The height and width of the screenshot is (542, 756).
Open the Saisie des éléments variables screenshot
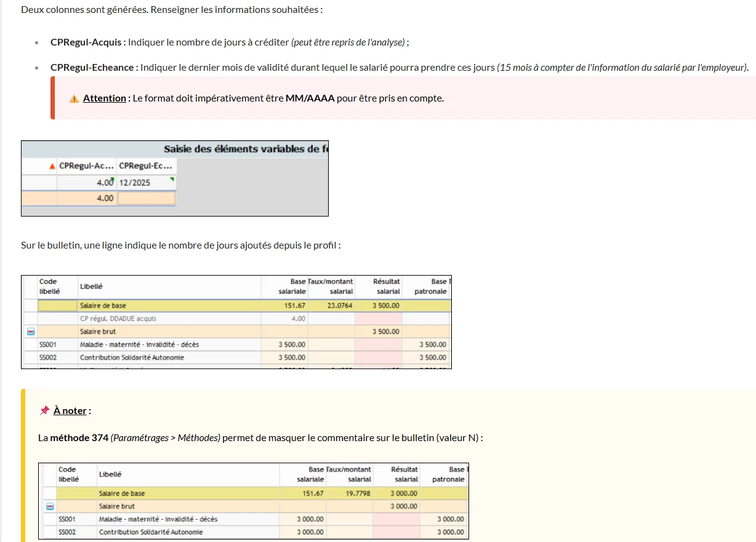click(x=175, y=178)
